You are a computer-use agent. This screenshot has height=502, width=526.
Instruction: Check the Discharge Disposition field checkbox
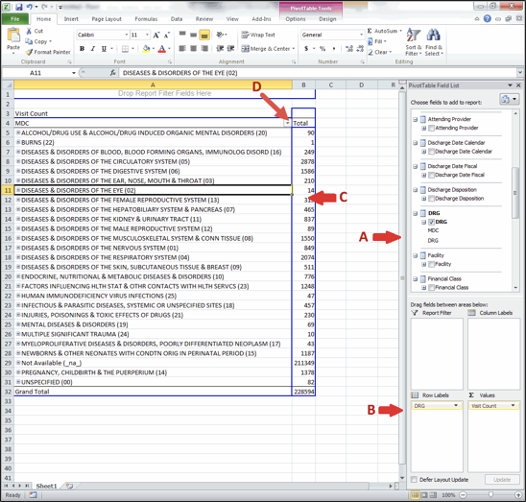tap(432, 198)
